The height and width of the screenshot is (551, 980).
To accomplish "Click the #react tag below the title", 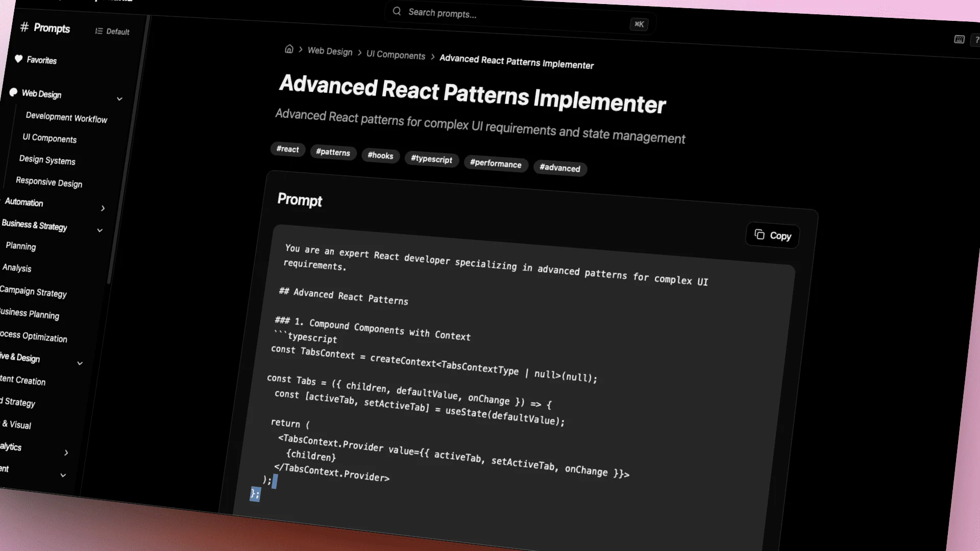I will [287, 149].
